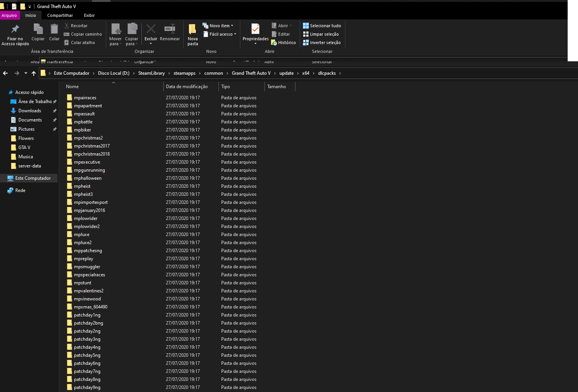Go to update in the address bar
Viewport: 578px width, 392px height.
(286, 73)
